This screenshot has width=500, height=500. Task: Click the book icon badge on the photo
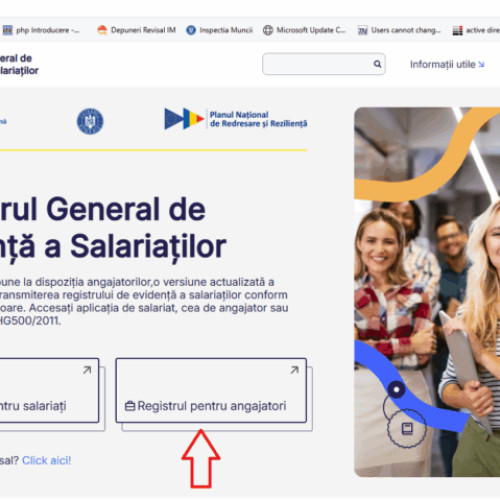coord(407,428)
